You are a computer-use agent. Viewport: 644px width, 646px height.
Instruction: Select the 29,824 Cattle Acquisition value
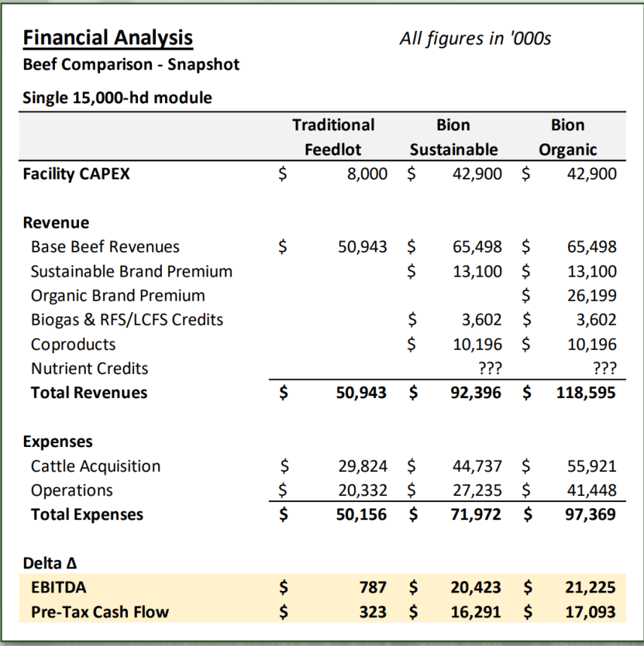point(363,466)
